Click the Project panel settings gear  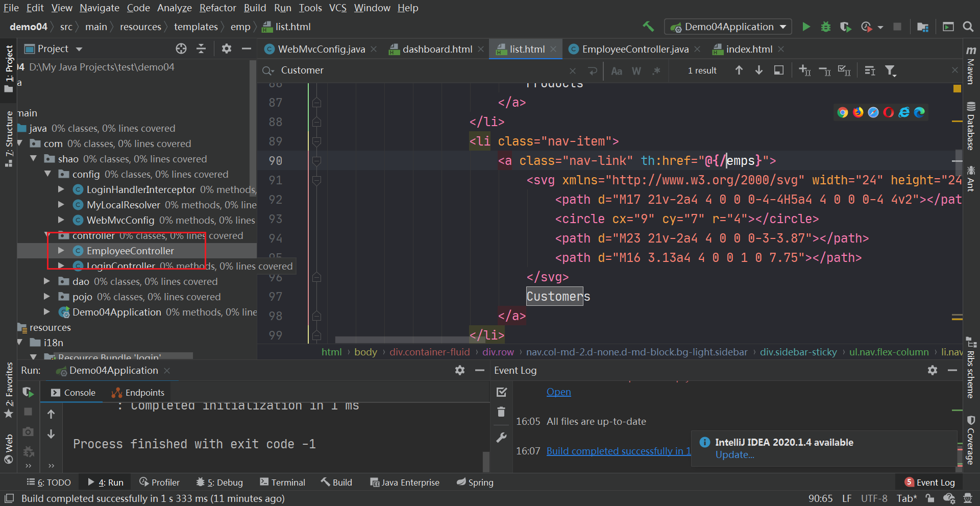[227, 49]
